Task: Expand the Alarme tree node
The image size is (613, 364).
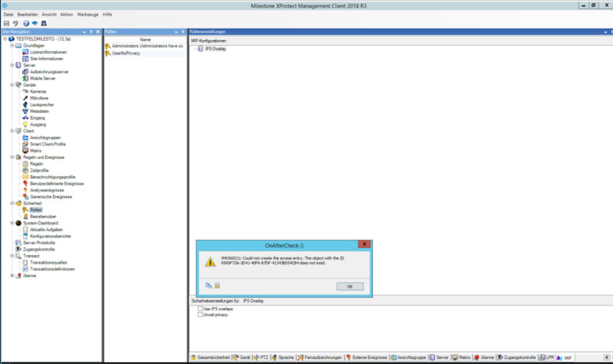Action: (x=11, y=276)
